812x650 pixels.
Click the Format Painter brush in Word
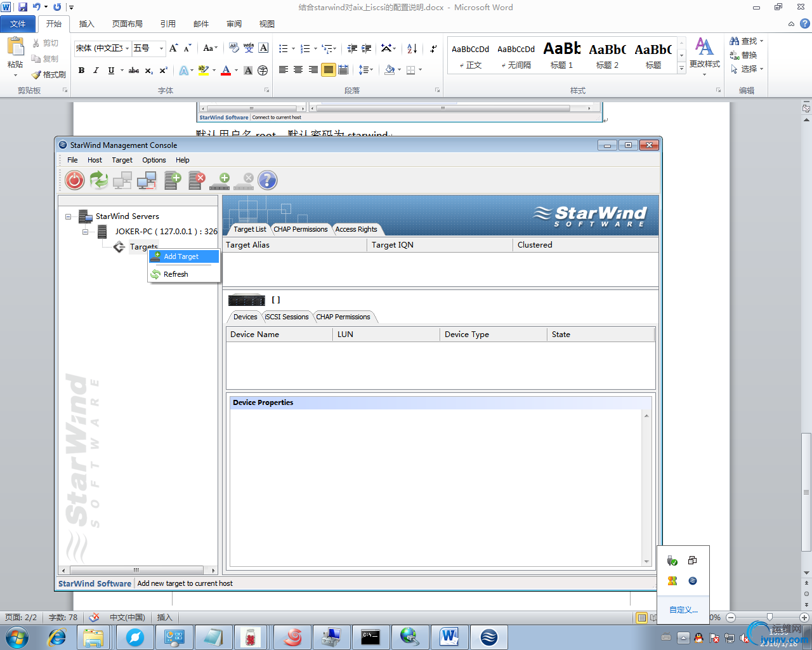click(36, 74)
